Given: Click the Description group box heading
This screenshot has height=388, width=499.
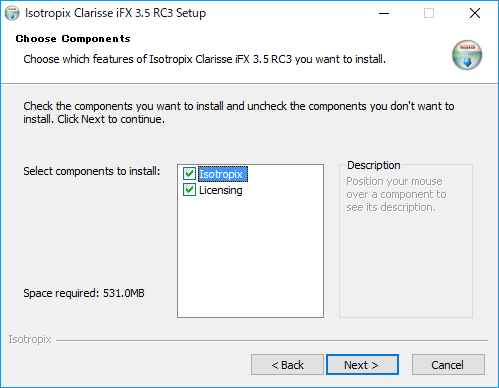Looking at the screenshot, I should (373, 165).
